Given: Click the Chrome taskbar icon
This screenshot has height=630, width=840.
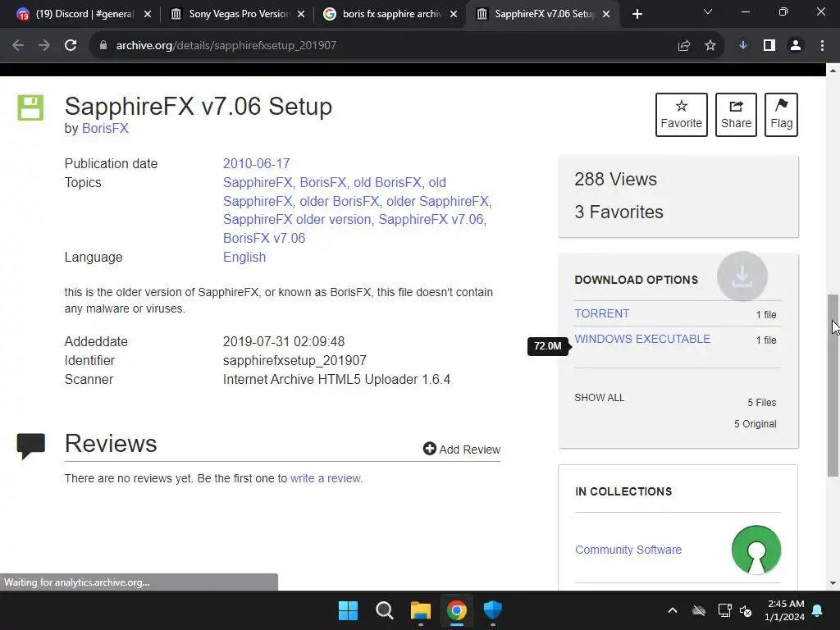Looking at the screenshot, I should 456,610.
